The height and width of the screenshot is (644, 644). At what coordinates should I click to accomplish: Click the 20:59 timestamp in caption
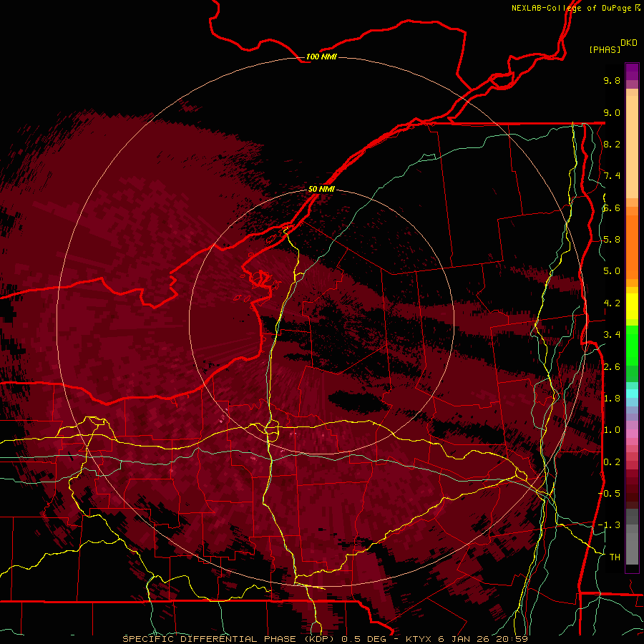pos(512,639)
